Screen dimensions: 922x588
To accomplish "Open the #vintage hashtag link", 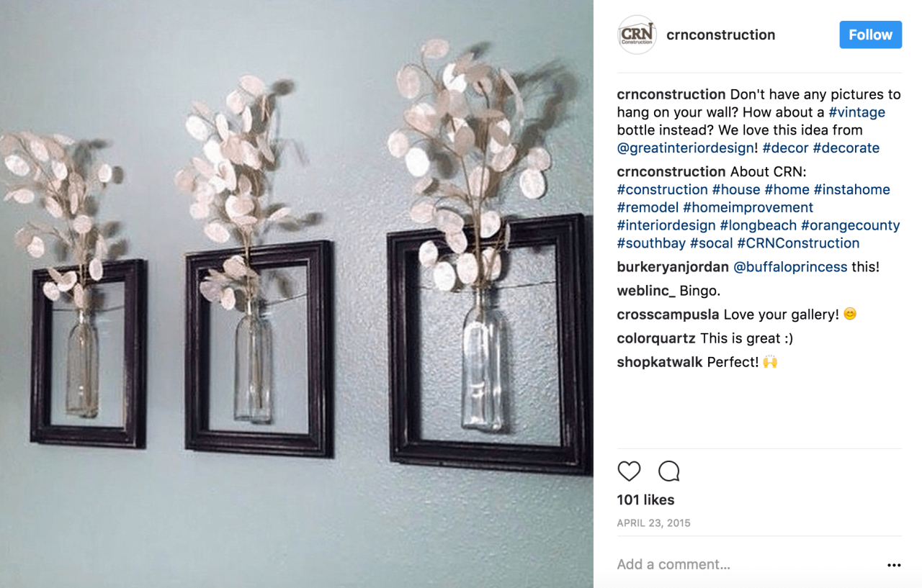I will [x=856, y=112].
